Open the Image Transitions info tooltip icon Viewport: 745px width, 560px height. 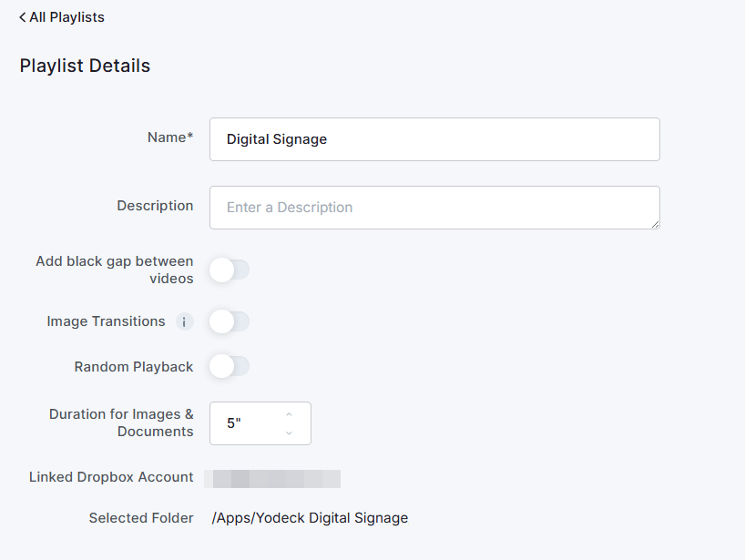[184, 321]
